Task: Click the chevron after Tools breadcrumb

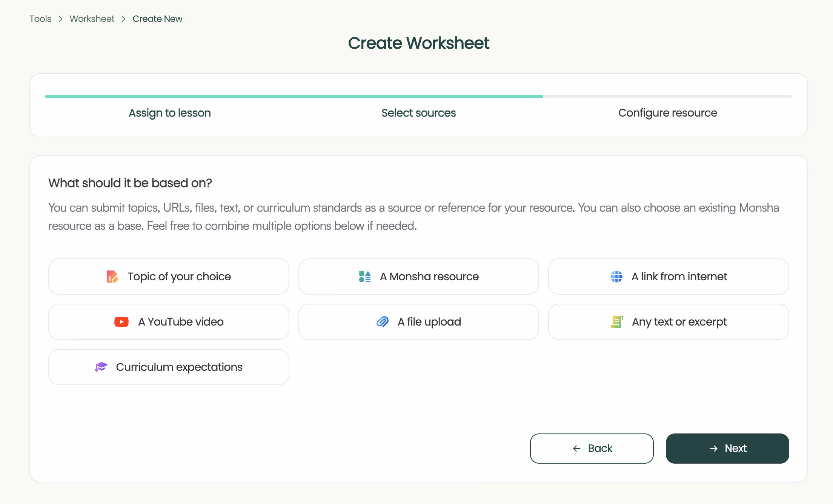Action: [60, 19]
